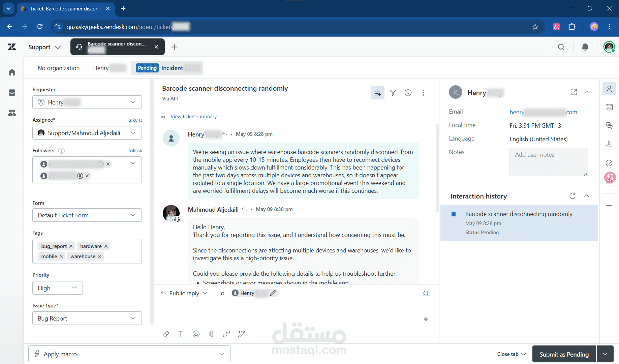Viewport: 619px width, 364px height.
Task: Close the Barcode scanner ticket tab
Action: click(156, 47)
